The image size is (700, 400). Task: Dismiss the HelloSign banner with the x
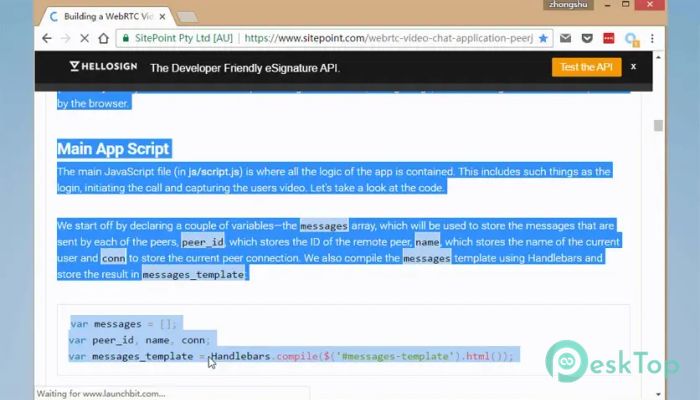(633, 67)
